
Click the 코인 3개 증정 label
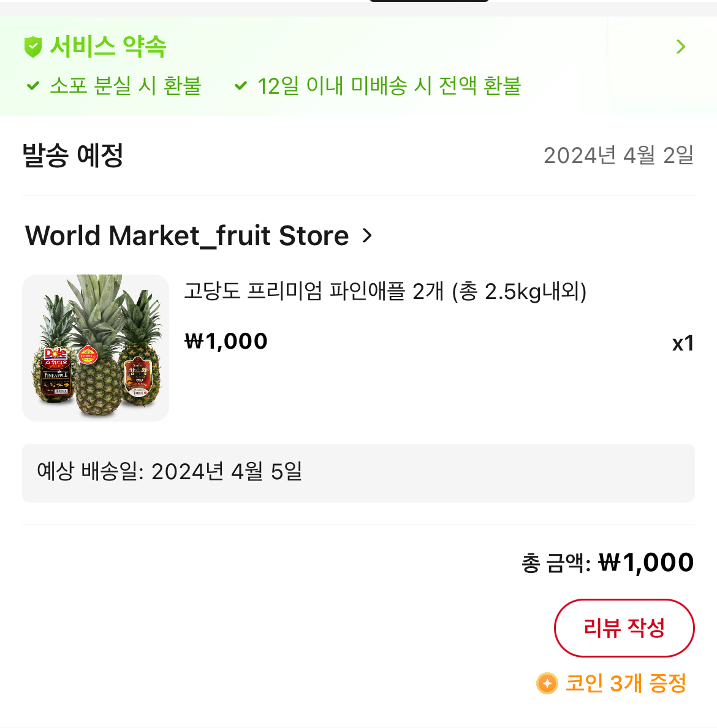click(626, 683)
